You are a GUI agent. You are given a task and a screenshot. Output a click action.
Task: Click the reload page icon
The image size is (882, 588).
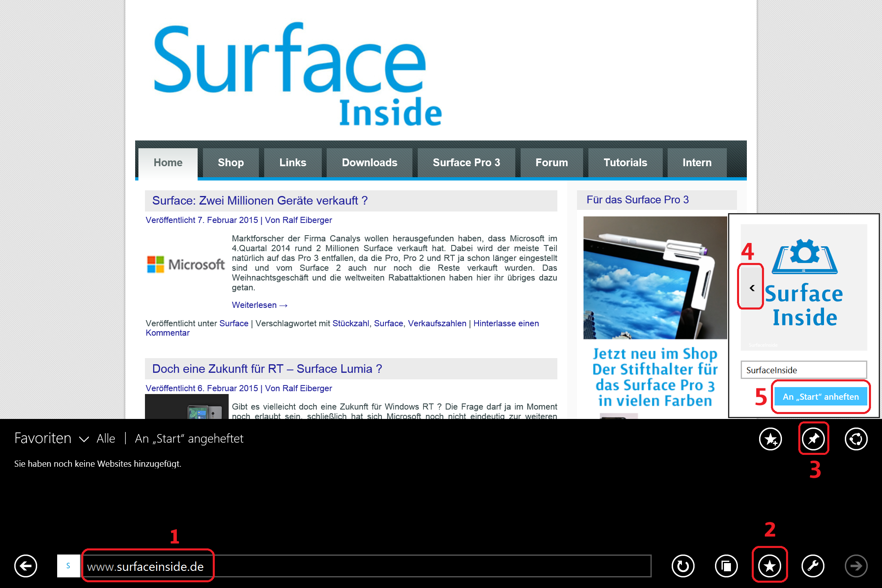point(683,566)
